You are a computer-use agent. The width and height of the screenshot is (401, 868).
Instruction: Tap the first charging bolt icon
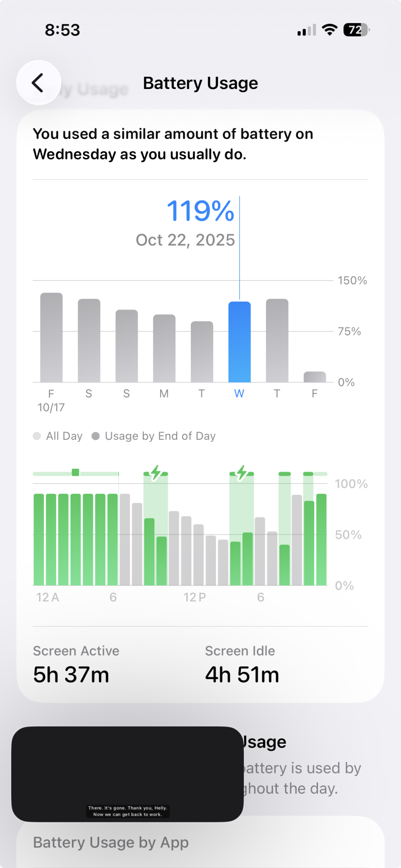(x=156, y=473)
